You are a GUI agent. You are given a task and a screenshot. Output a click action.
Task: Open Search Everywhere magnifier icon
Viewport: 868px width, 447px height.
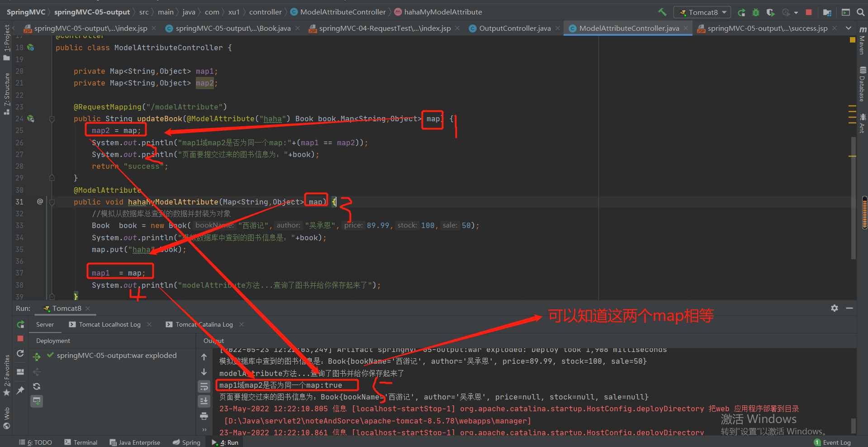pyautogui.click(x=860, y=12)
